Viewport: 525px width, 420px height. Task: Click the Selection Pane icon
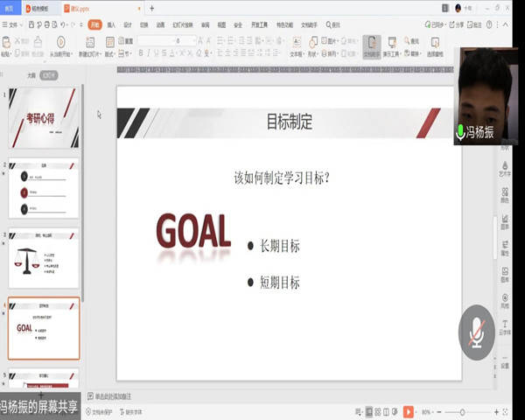tap(435, 42)
